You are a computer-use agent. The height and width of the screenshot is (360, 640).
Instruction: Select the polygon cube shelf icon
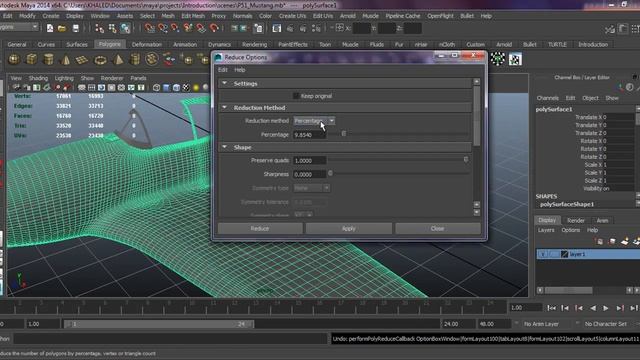pyautogui.click(x=31, y=60)
